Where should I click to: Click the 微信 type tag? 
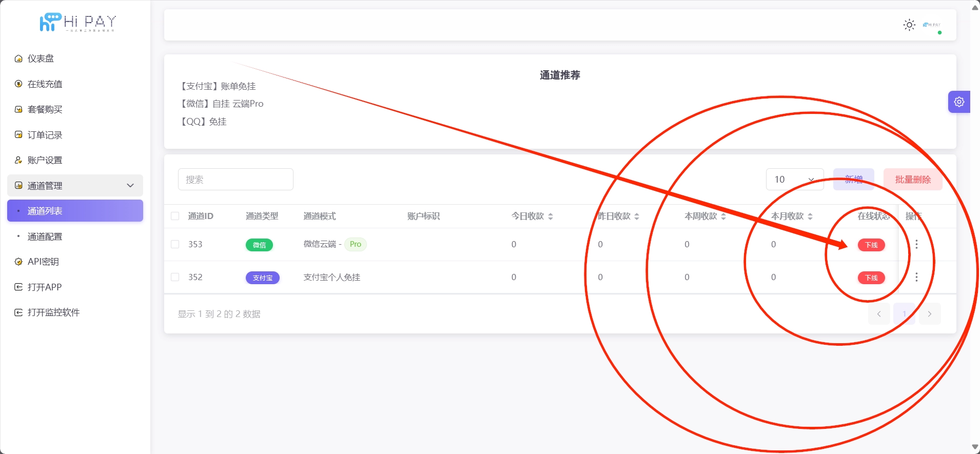tap(259, 245)
